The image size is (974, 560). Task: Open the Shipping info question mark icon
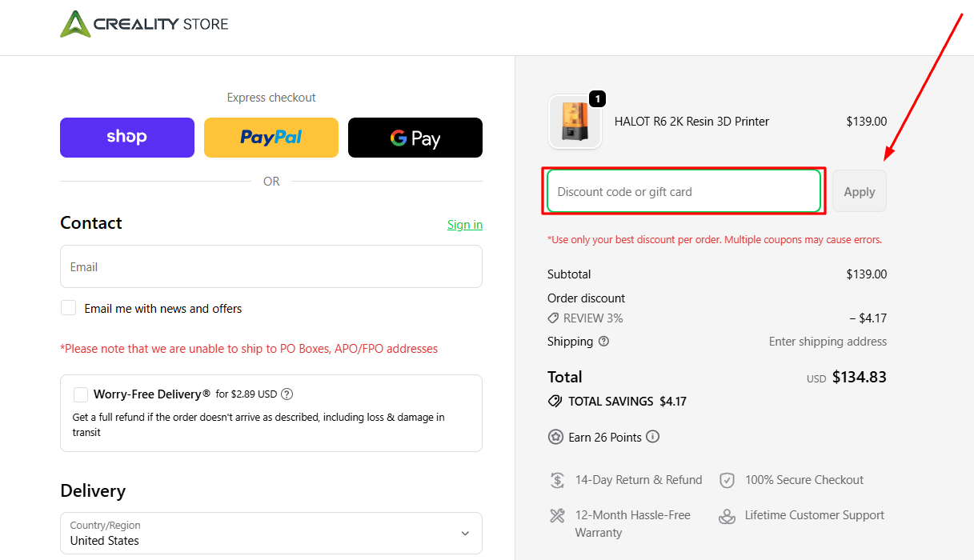click(603, 342)
